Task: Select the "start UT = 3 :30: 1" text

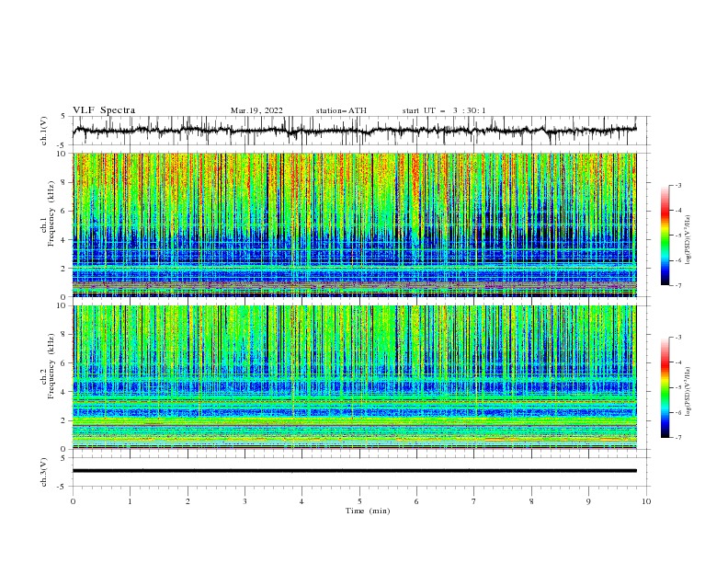Action: (444, 110)
